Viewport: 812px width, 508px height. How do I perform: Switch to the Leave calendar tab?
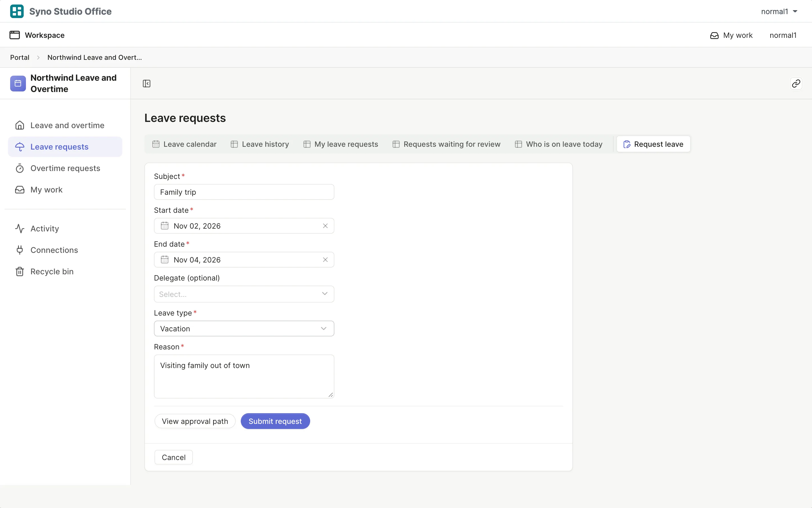(x=184, y=144)
